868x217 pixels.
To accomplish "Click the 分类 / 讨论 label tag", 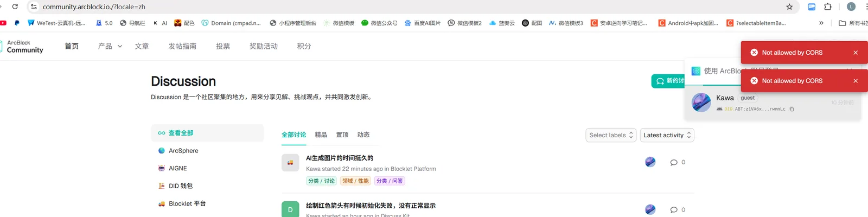I will (322, 181).
